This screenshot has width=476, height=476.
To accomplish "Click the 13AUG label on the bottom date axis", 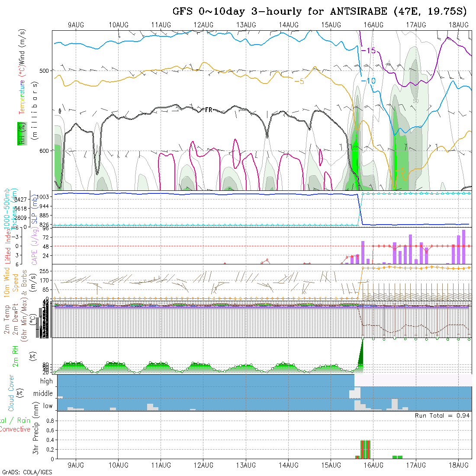I will point(246,465).
